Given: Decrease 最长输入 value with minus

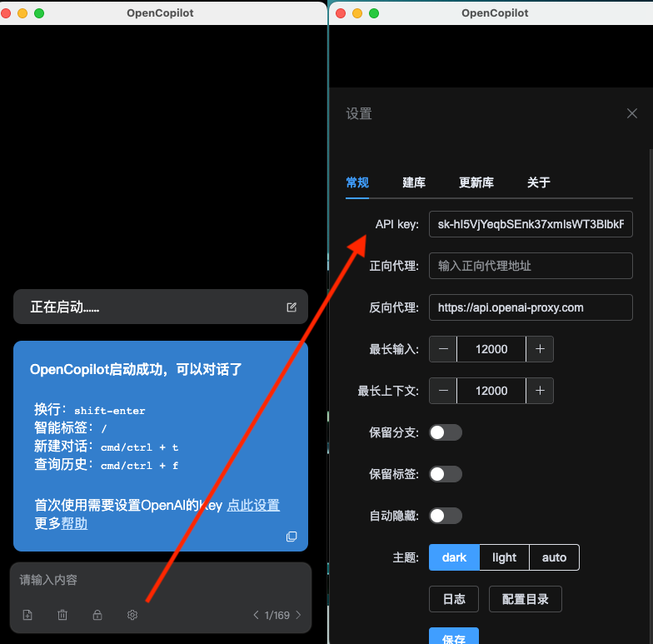Looking at the screenshot, I should coord(443,349).
